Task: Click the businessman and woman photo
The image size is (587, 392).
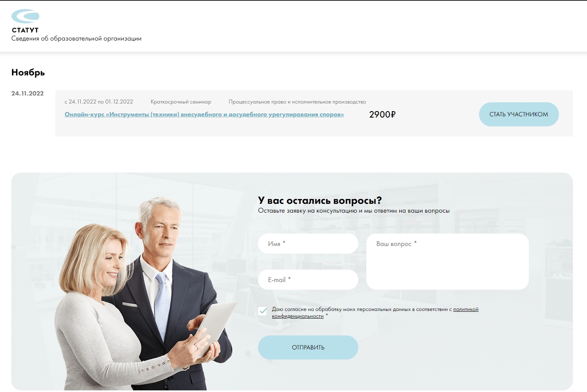Action: 144,294
